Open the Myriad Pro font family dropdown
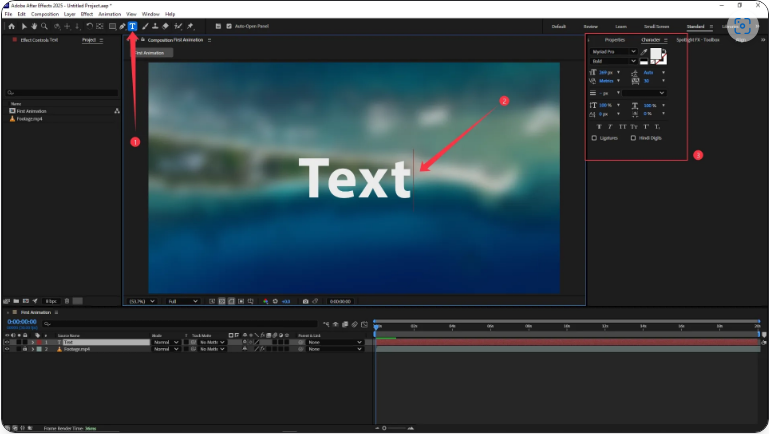Image resolution: width=769 pixels, height=434 pixels. point(613,51)
